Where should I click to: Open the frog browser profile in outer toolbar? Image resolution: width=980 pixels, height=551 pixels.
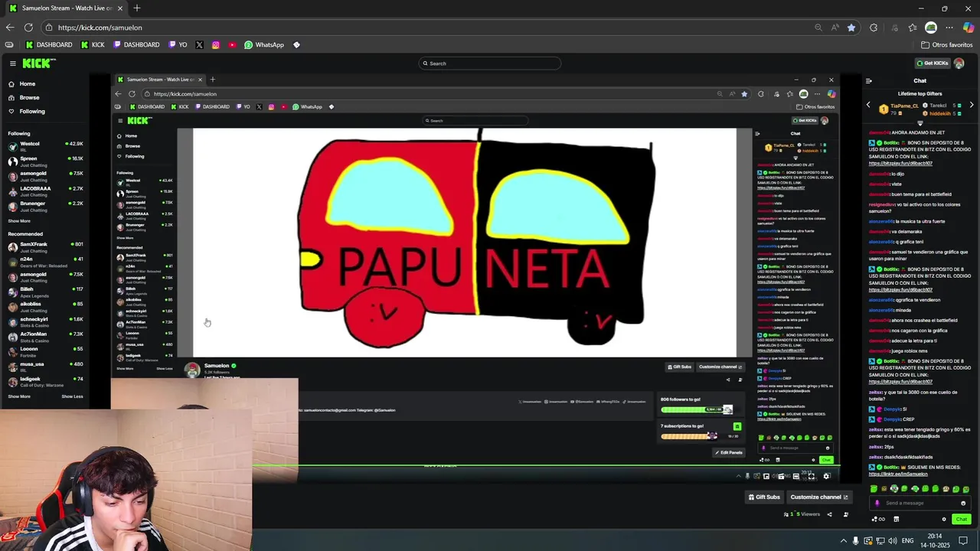(931, 28)
